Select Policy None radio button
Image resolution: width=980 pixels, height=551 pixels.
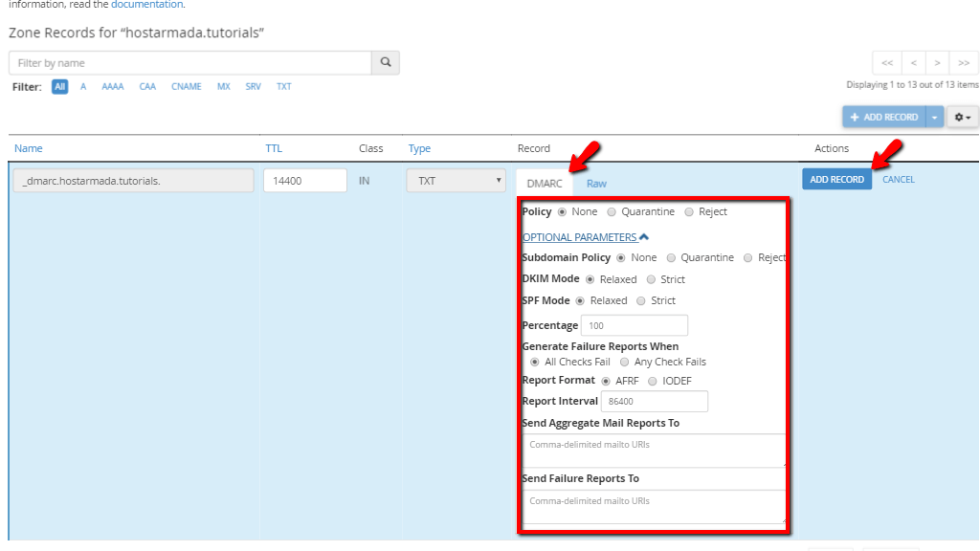pos(562,211)
